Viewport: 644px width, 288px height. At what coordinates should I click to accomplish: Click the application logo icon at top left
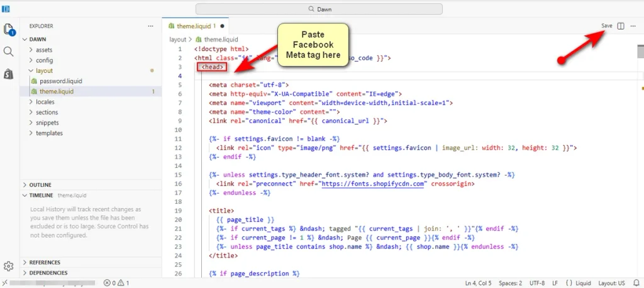(6, 9)
